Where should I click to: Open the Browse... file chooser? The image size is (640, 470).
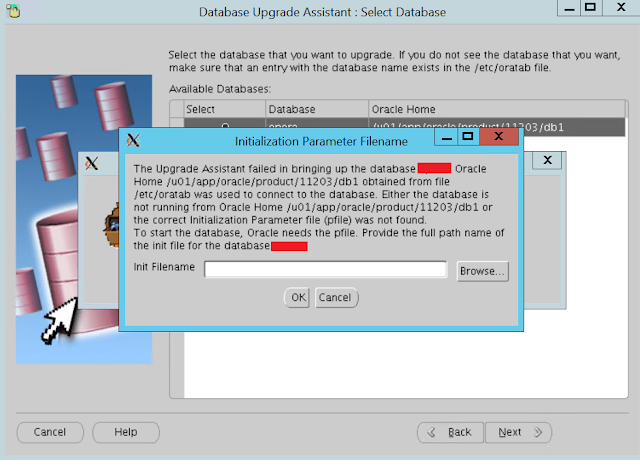coord(482,271)
